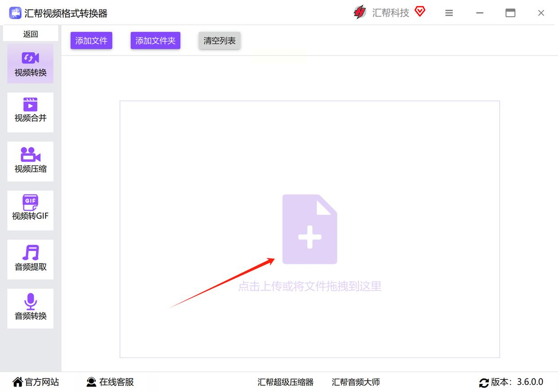Click the red VIP diamond icon
Image resolution: width=558 pixels, height=392 pixels.
420,11
